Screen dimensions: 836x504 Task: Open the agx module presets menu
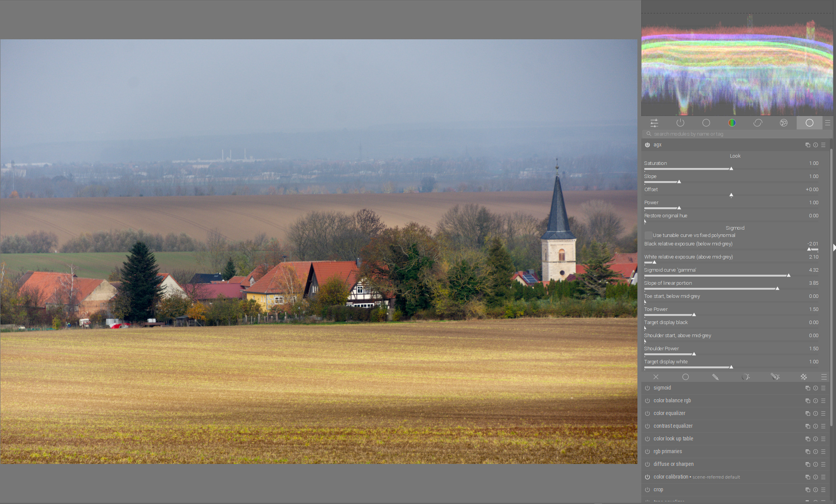tap(823, 145)
